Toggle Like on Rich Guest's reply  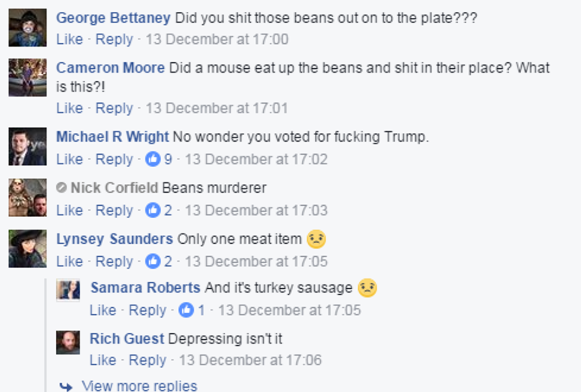click(x=103, y=360)
